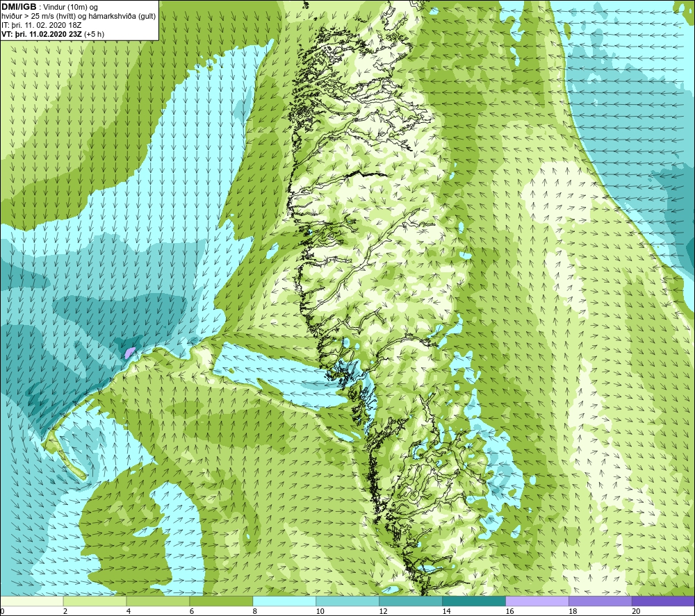Screen dimensions: 695x616
Task: Click the dark purple swatch above 20 m/s
Action: [663, 601]
